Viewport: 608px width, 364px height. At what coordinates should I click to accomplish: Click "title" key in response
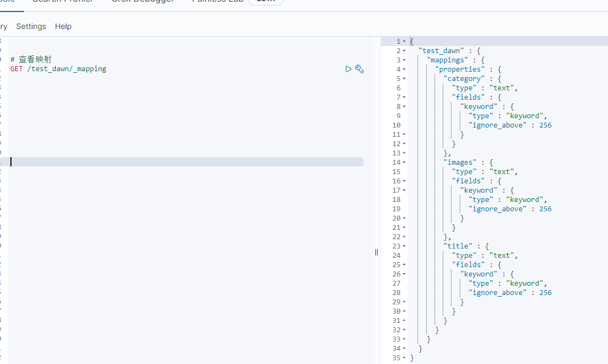pyautogui.click(x=458, y=246)
